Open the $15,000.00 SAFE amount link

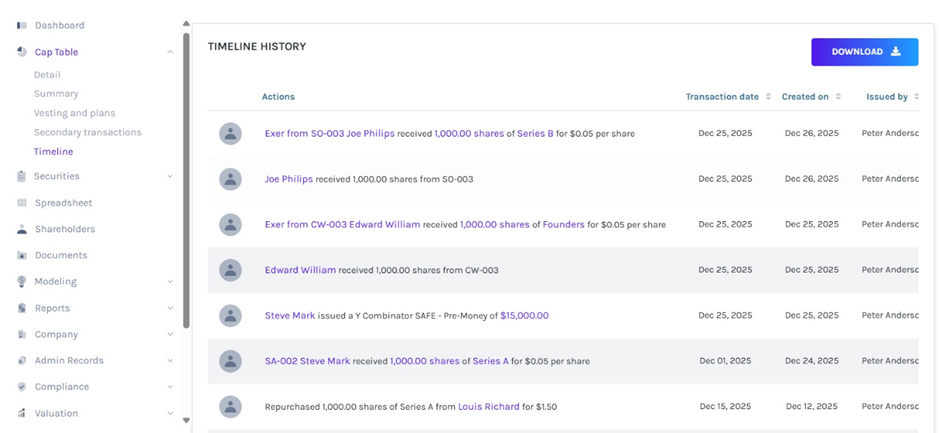[x=524, y=315]
